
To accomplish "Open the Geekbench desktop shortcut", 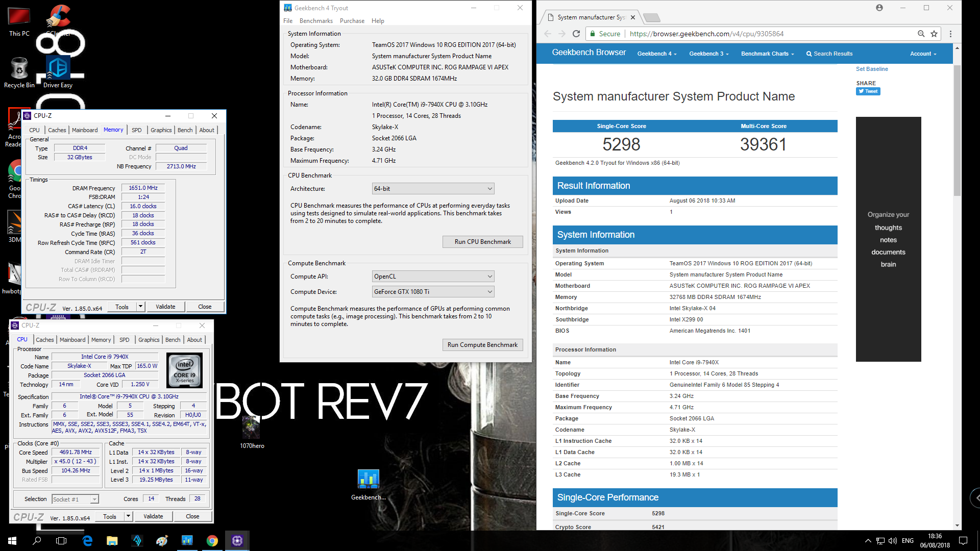I will pyautogui.click(x=368, y=485).
